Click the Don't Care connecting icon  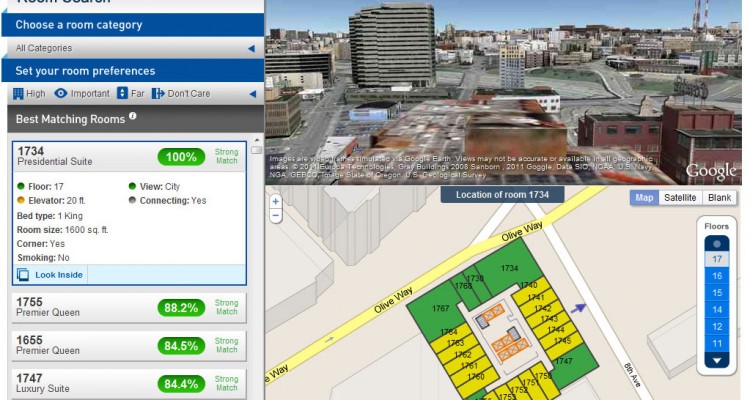click(158, 94)
